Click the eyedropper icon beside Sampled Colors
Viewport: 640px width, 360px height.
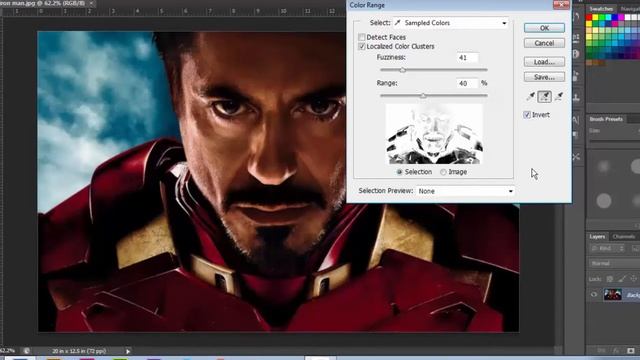coord(398,23)
